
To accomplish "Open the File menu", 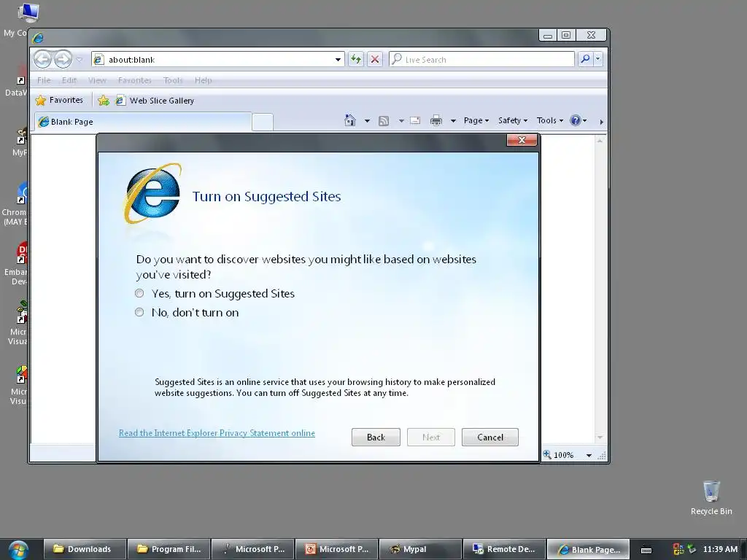I will click(x=44, y=80).
